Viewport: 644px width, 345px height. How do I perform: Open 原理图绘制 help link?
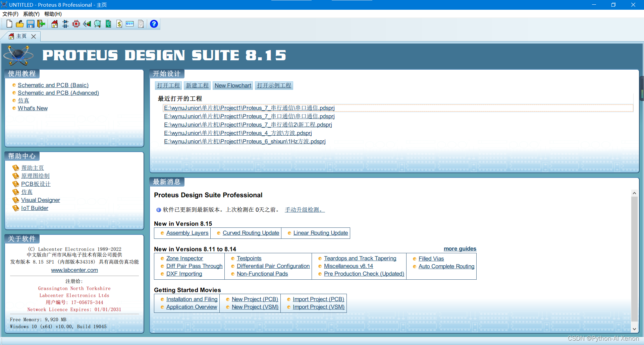click(x=35, y=176)
